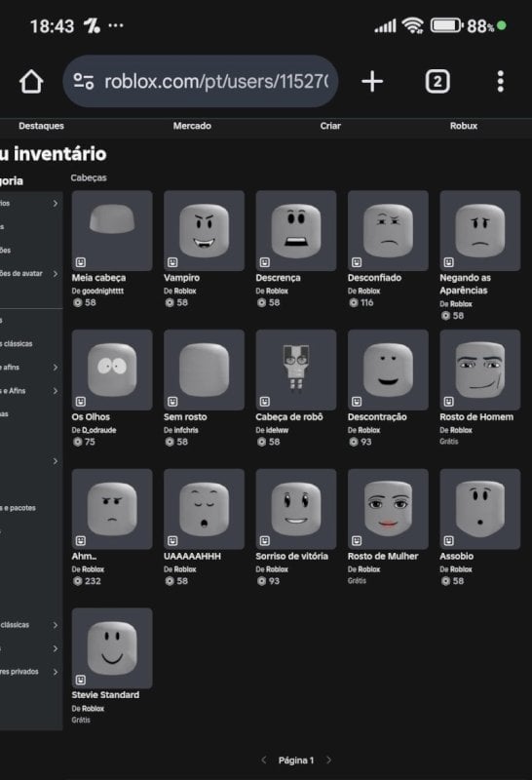Open the Mercado tab
Image resolution: width=532 pixels, height=780 pixels.
click(192, 126)
